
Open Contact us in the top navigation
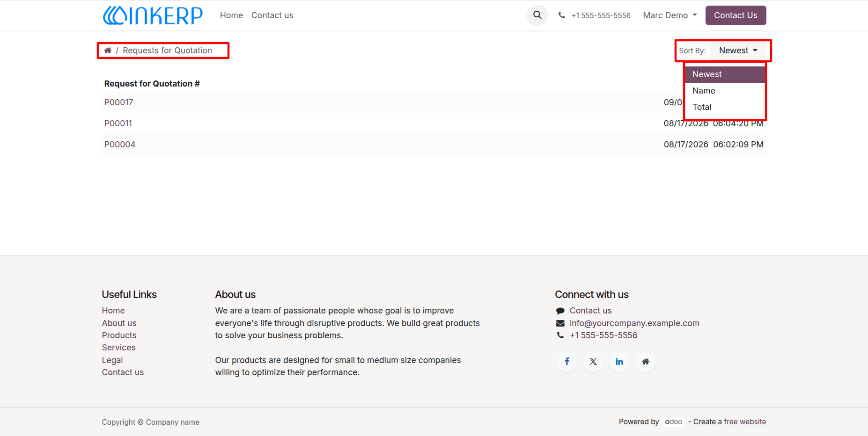(272, 15)
